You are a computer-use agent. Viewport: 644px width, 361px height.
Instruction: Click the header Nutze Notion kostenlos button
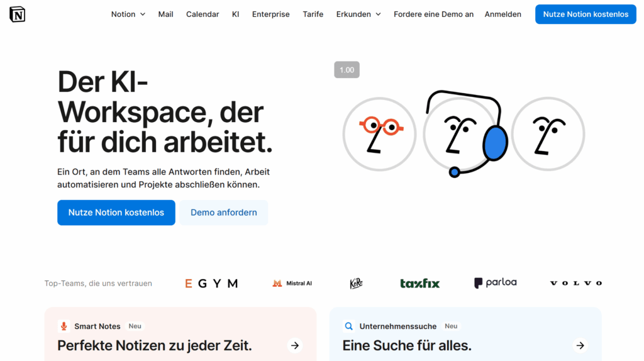[586, 14]
